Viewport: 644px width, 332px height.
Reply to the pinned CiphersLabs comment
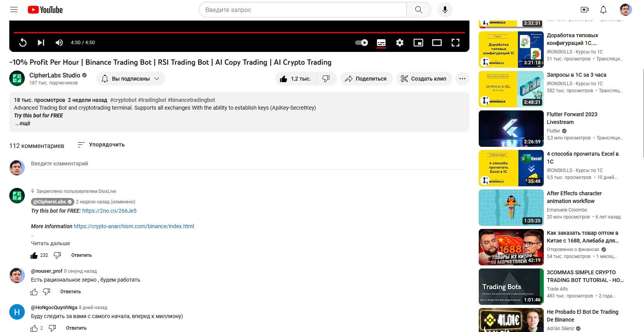pyautogui.click(x=82, y=255)
